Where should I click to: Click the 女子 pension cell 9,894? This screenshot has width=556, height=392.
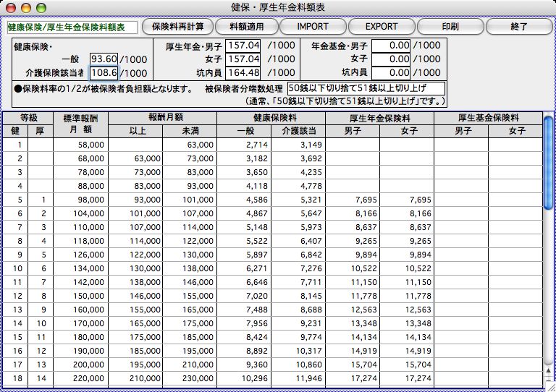[407, 255]
